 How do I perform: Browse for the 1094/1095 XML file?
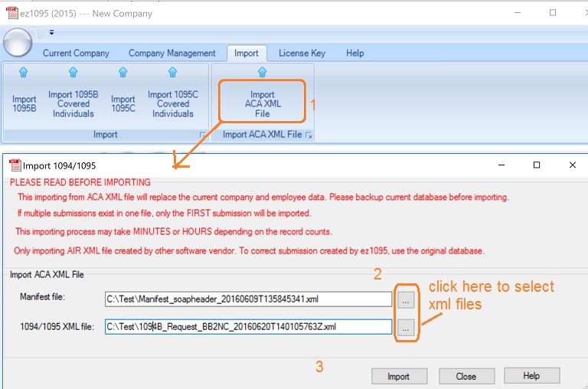coord(407,327)
